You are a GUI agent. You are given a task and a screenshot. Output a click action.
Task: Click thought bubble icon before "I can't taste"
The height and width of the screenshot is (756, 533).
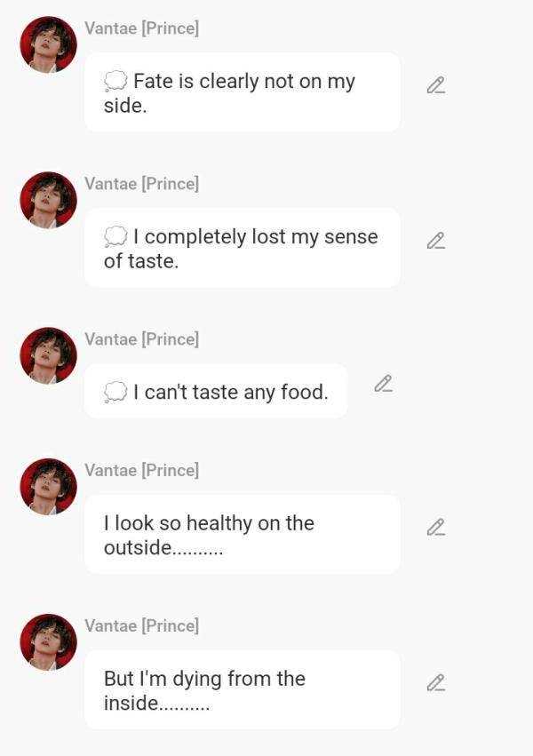tap(115, 392)
